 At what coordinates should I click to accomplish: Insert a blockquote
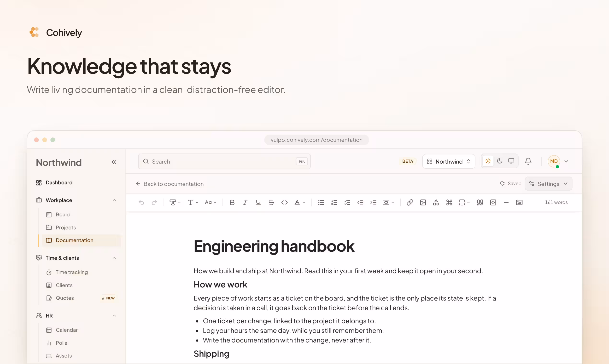click(480, 202)
